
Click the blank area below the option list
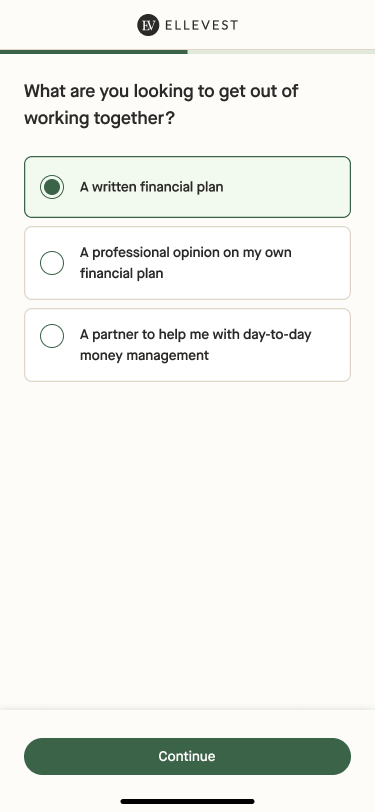pos(188,544)
